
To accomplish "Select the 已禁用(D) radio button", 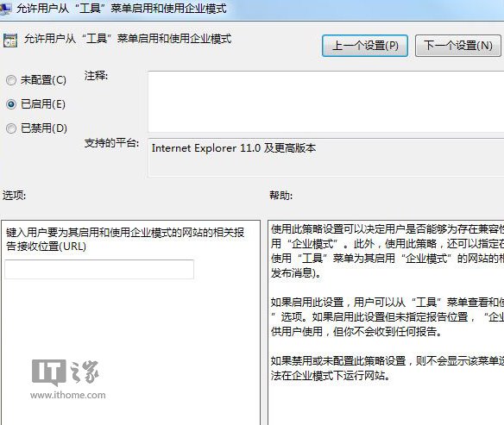I will coord(11,128).
